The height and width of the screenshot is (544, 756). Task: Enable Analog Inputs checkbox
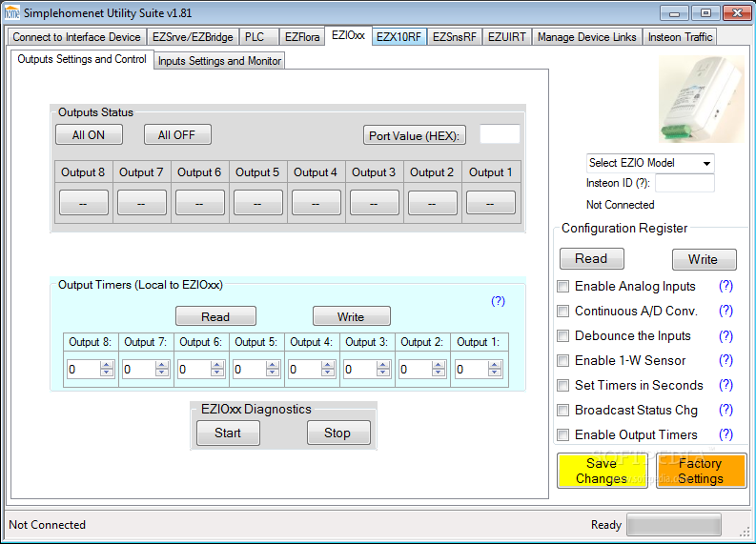pyautogui.click(x=562, y=286)
